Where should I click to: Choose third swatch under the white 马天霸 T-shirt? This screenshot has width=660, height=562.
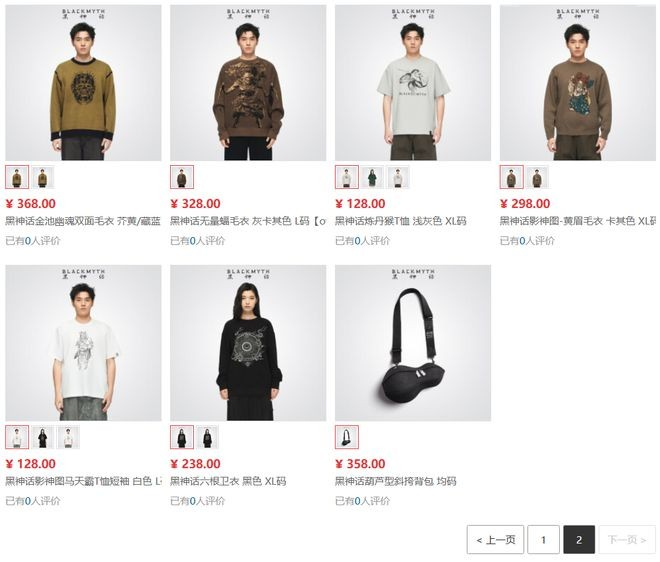coord(68,437)
